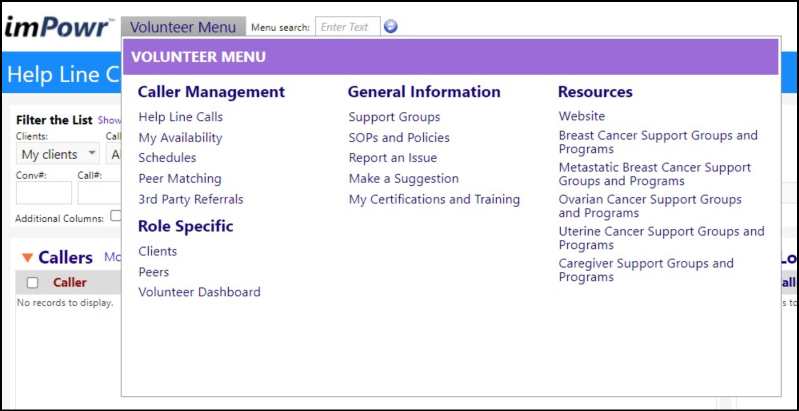Toggle the Additional Columns checkbox
The width and height of the screenshot is (799, 411).
116,216
